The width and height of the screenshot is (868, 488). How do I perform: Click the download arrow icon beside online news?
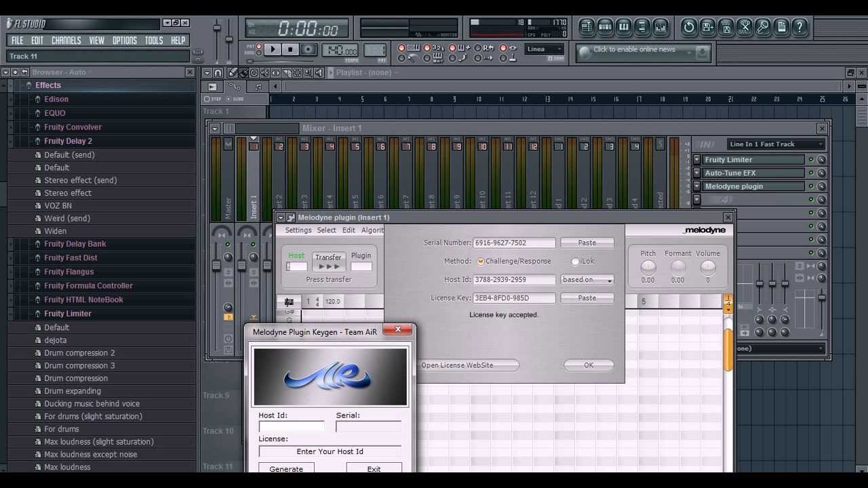[702, 52]
